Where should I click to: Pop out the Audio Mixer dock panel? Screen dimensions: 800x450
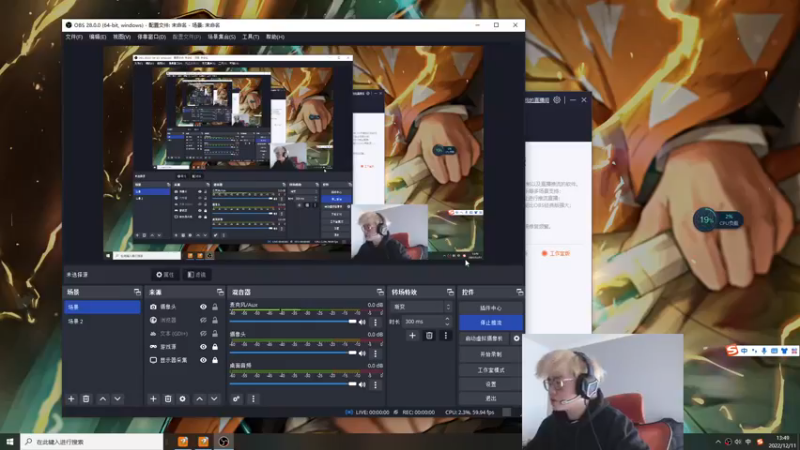[380, 292]
